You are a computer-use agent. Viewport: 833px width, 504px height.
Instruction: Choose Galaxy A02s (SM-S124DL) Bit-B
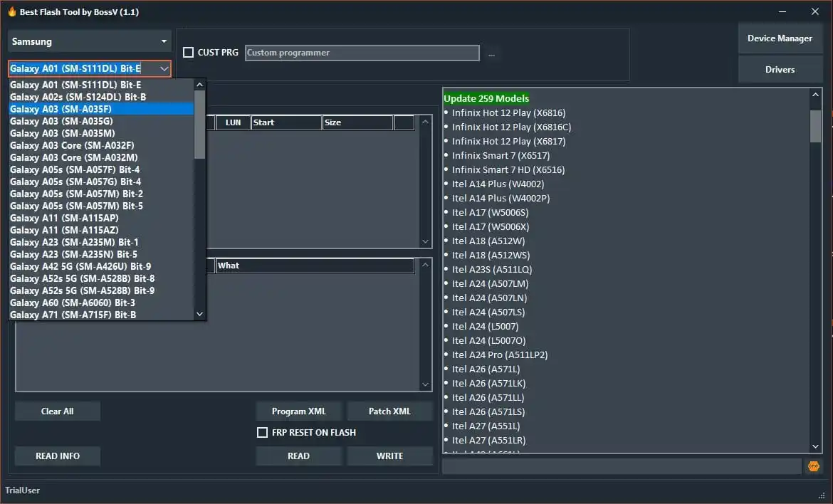coord(101,98)
